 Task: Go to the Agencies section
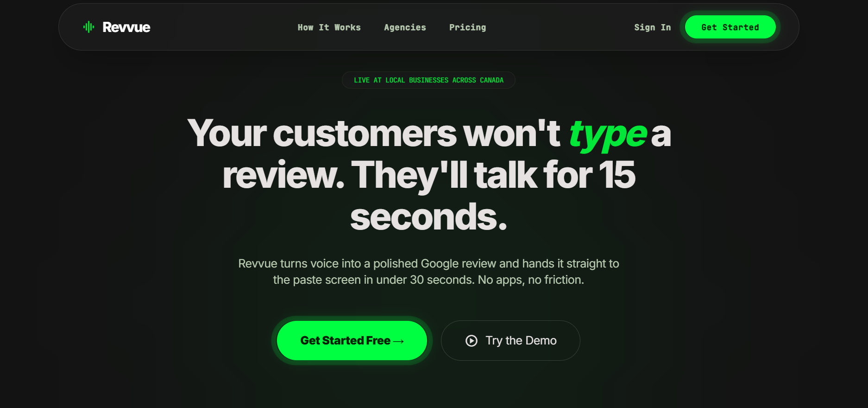pos(405,27)
